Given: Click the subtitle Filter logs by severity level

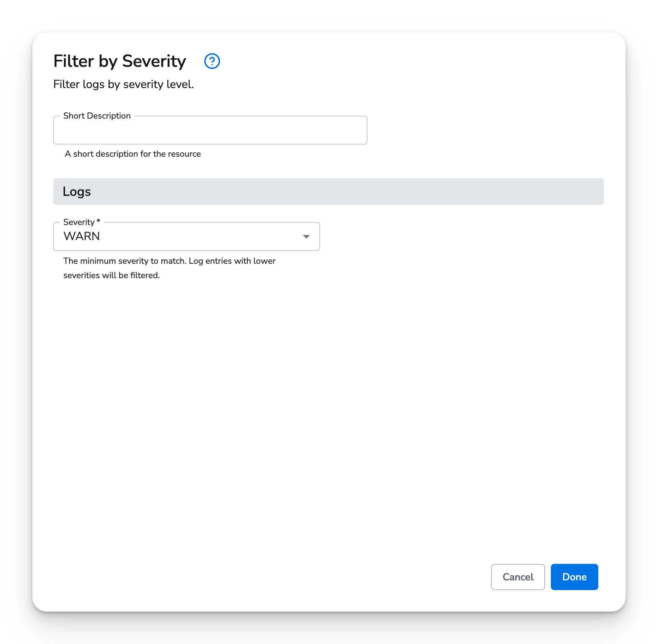Looking at the screenshot, I should pos(123,84).
